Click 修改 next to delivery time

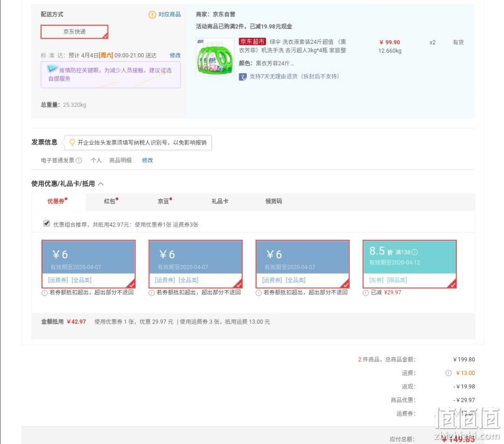tap(175, 55)
